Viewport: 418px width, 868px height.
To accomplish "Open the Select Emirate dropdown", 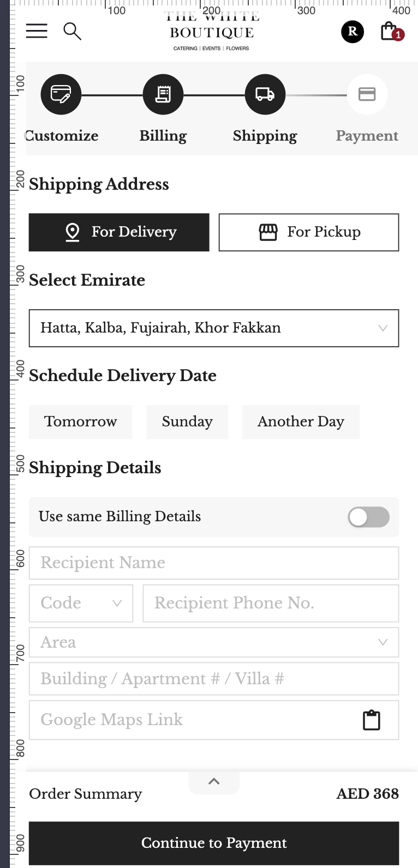I will pyautogui.click(x=214, y=328).
